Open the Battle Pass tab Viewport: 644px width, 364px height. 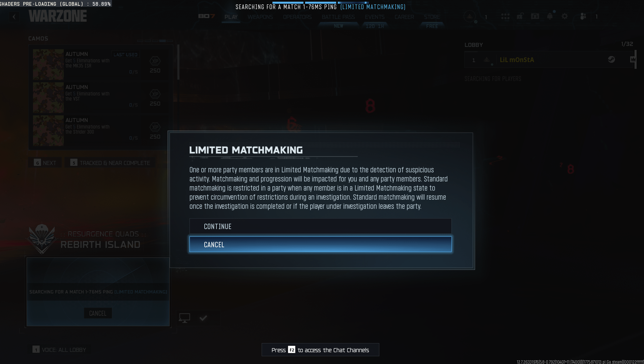338,17
